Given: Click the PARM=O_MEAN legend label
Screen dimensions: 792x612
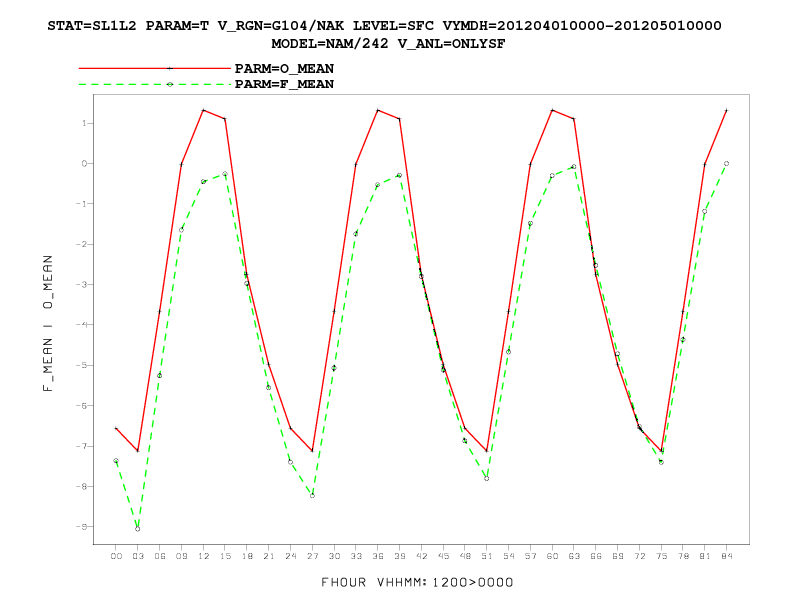Looking at the screenshot, I should click(x=284, y=69).
